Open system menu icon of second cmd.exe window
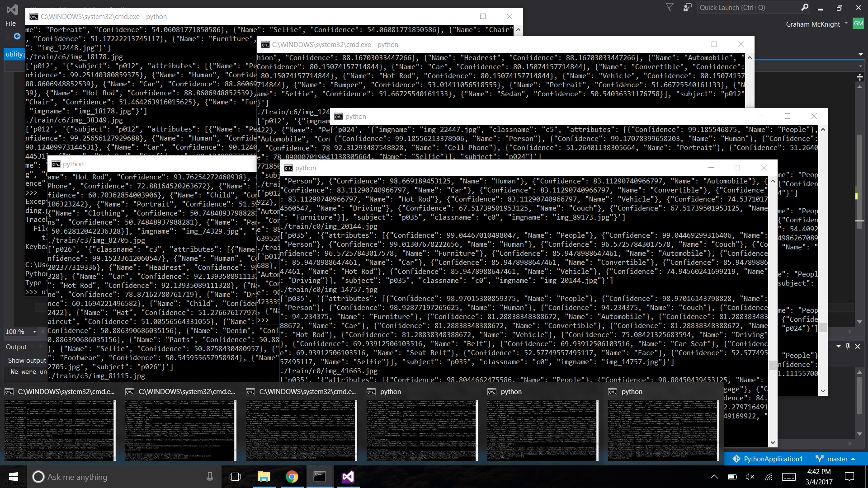 [x=265, y=45]
